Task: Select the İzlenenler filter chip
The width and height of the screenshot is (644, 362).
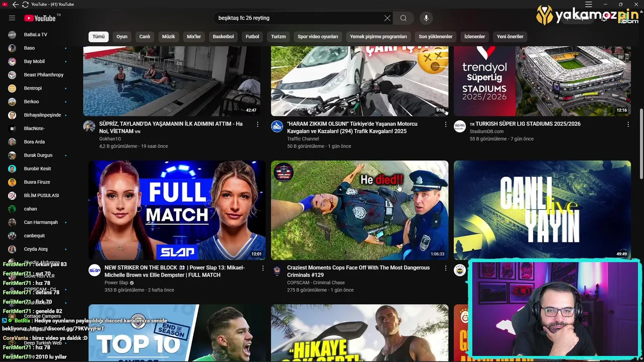Action: point(475,37)
